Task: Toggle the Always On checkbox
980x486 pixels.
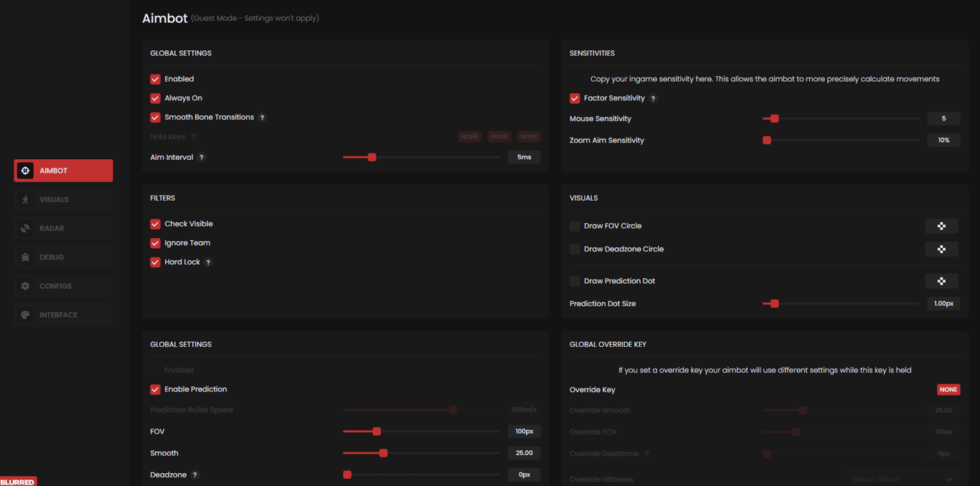Action: pyautogui.click(x=155, y=98)
